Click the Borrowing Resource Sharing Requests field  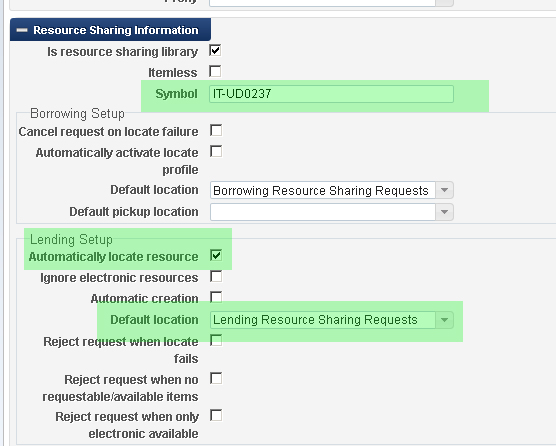[323, 190]
